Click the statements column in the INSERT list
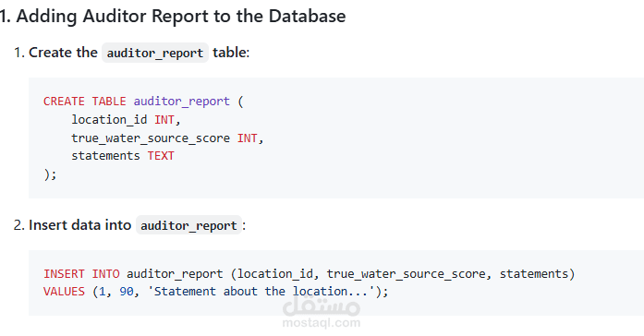This screenshot has height=336, width=644. (533, 273)
